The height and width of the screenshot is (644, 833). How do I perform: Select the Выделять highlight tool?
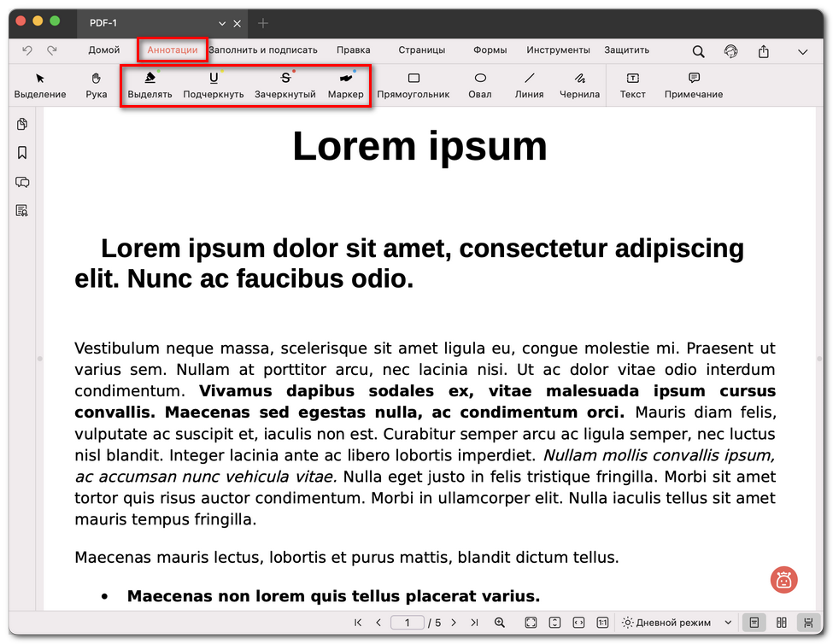point(150,85)
